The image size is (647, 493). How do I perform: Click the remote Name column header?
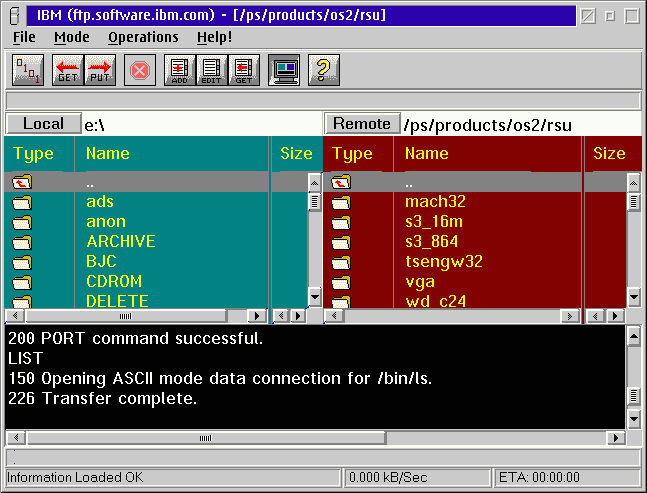(x=427, y=153)
